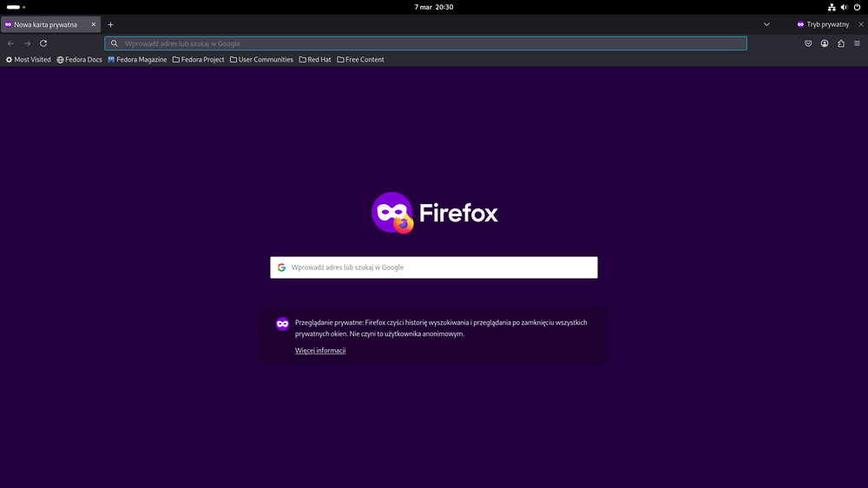Open the User Communities bookmarks folder
Screen dimensions: 868x488
click(x=261, y=60)
